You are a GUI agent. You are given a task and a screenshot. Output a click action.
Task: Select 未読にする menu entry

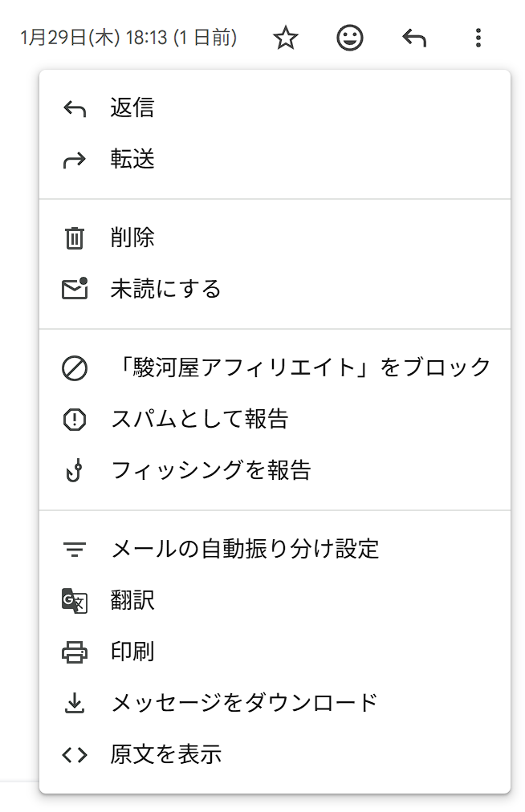[165, 289]
